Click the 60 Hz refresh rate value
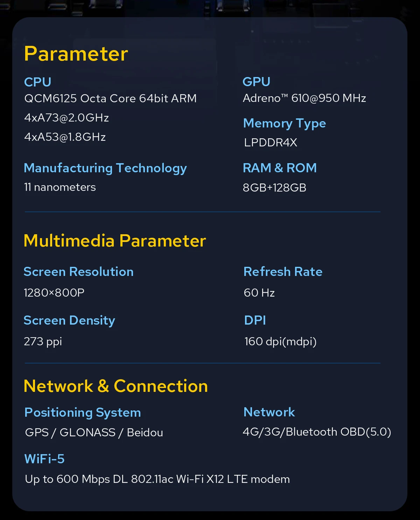The image size is (420, 520). point(259,293)
